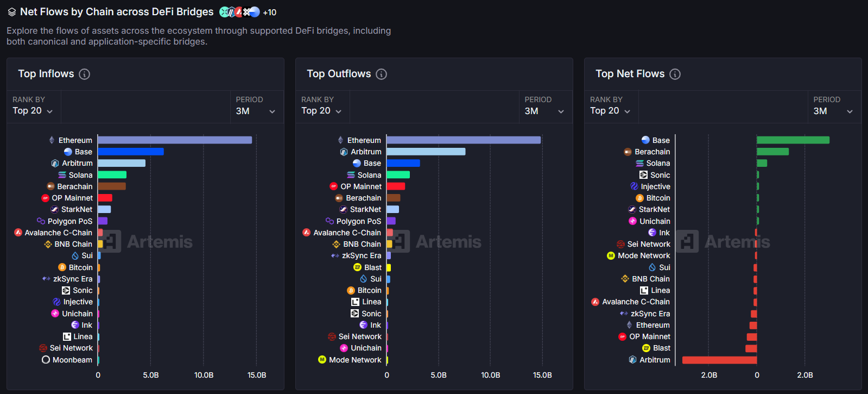
Task: Click the Polygon PoS icon in Top Inflows
Action: tap(41, 221)
